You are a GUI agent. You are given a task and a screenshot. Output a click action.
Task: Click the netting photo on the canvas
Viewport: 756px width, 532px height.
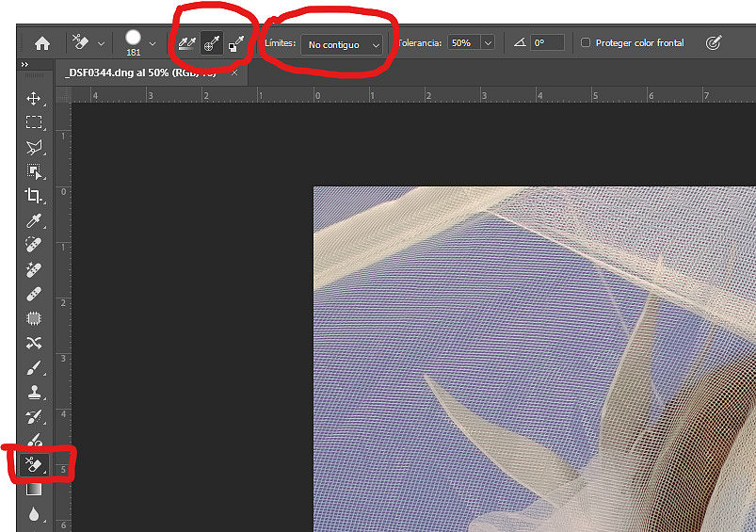534,359
